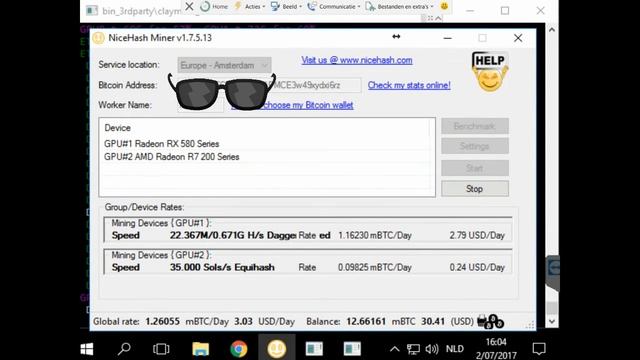Image resolution: width=640 pixels, height=360 pixels.
Task: Open the HELP smiley icon
Action: [x=490, y=72]
